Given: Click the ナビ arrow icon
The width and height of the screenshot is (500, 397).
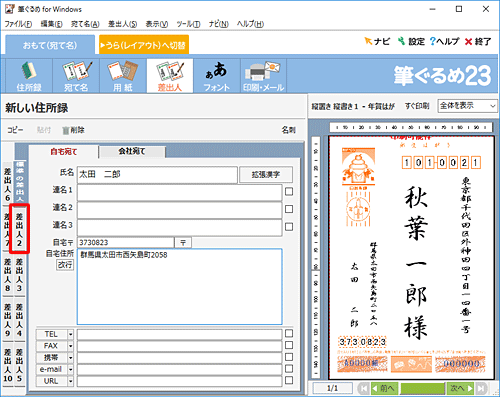Looking at the screenshot, I should point(377,41).
